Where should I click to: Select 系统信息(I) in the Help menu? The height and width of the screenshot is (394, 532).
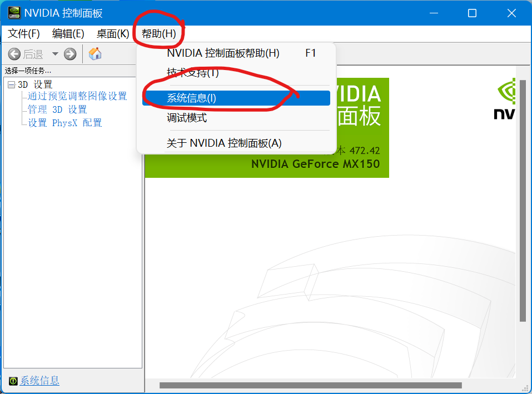tap(236, 98)
